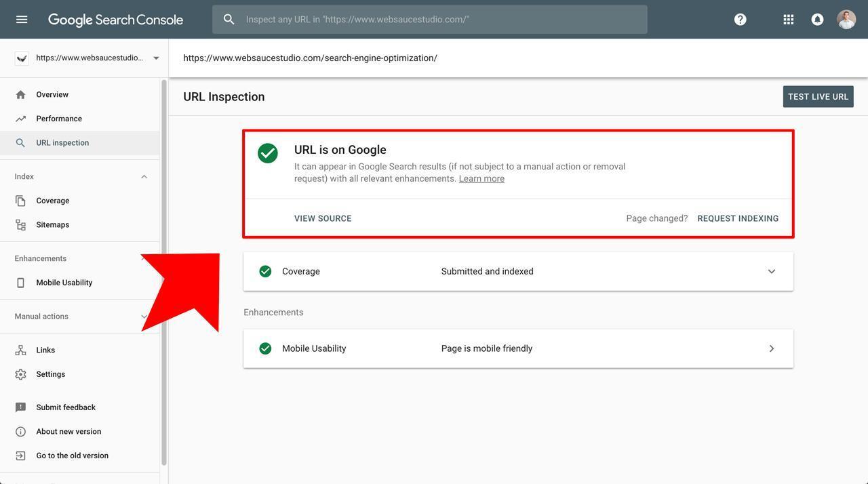Click the websaucestudio property favicon
868x484 pixels.
point(22,58)
